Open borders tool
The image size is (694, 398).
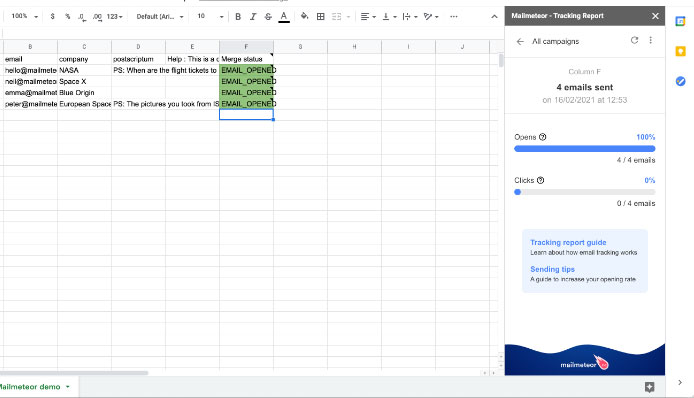point(320,16)
